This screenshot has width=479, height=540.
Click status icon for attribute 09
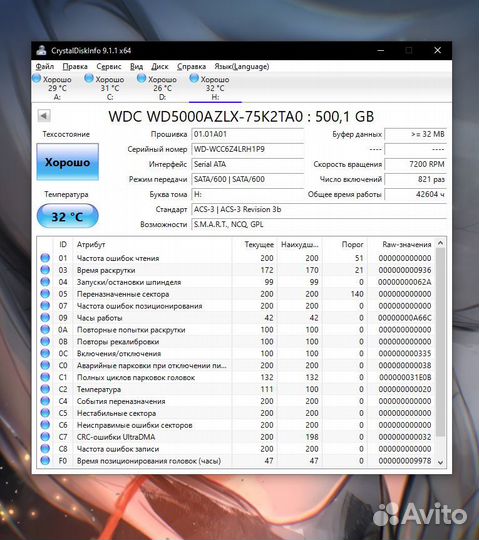point(45,318)
